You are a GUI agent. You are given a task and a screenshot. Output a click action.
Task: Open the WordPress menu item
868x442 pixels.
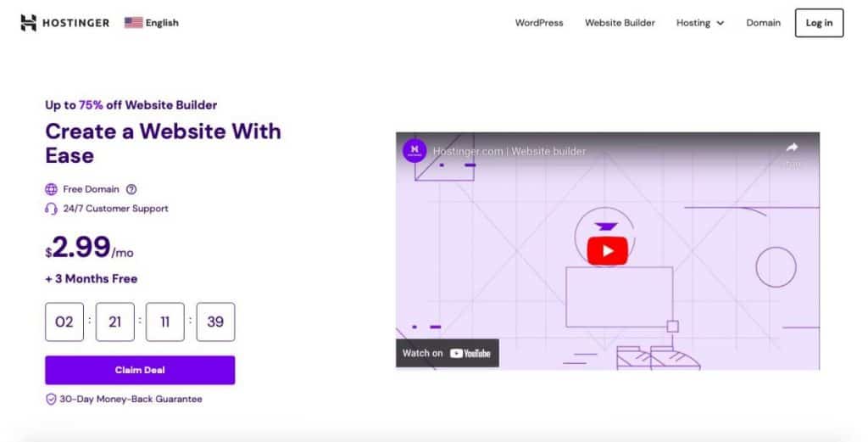click(539, 23)
